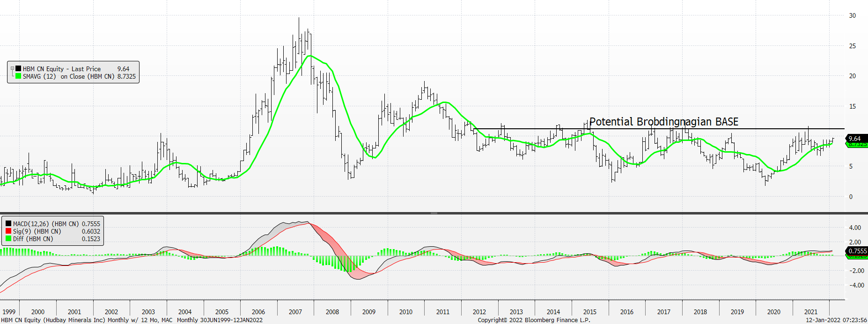Click the 2009 label on the time axis
868x324 pixels.
click(369, 312)
